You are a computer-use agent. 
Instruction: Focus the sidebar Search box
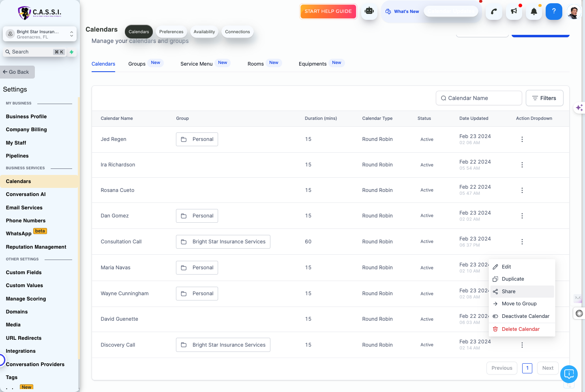pos(34,52)
